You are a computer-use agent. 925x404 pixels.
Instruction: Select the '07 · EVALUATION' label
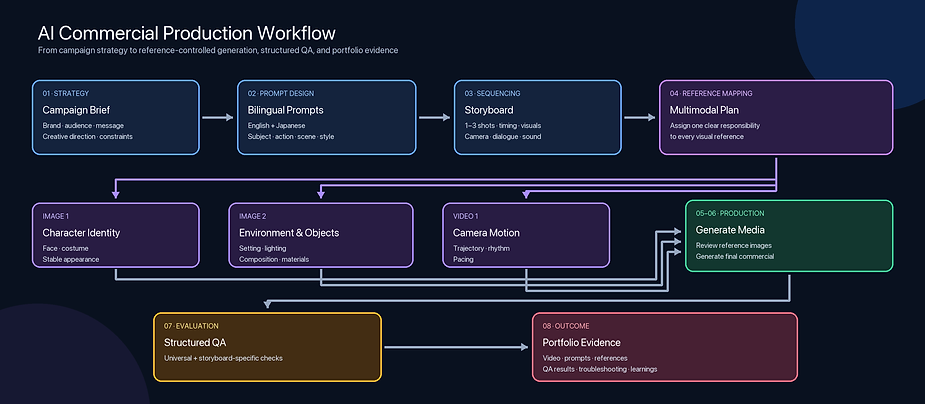click(x=191, y=326)
